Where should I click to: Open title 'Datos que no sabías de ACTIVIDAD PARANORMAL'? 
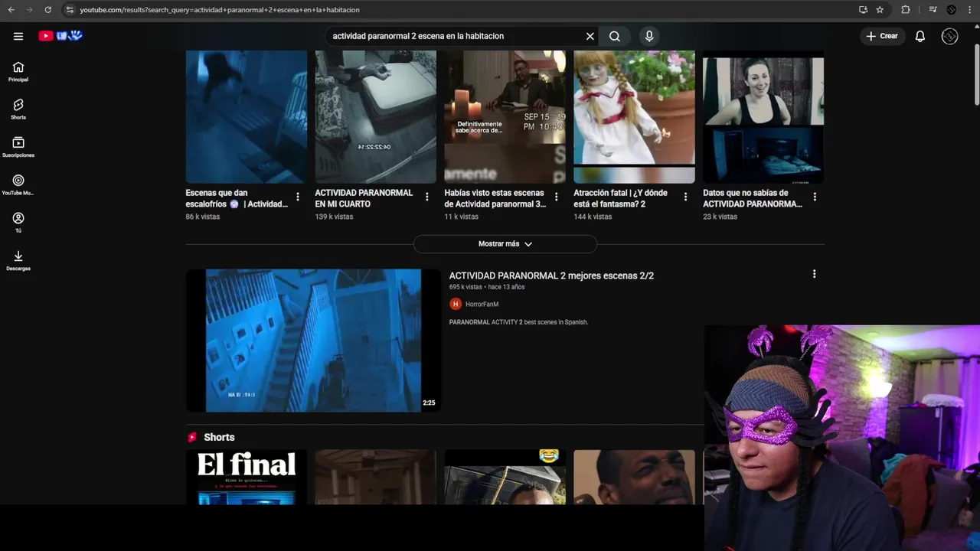tap(753, 198)
